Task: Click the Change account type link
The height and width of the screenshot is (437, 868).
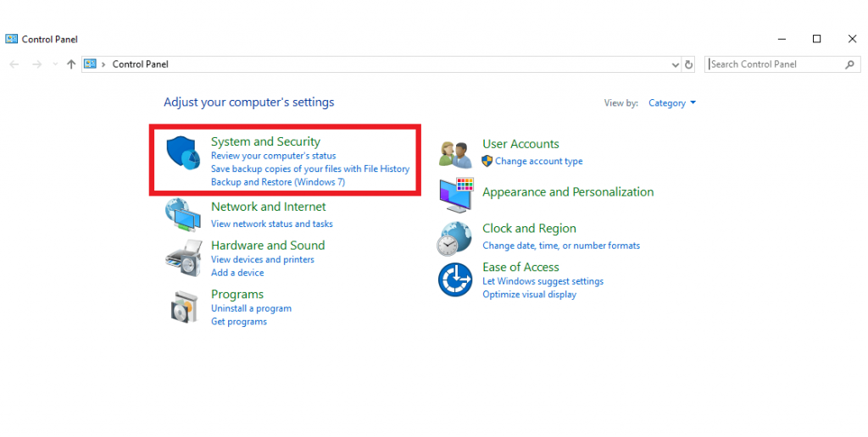Action: (538, 161)
